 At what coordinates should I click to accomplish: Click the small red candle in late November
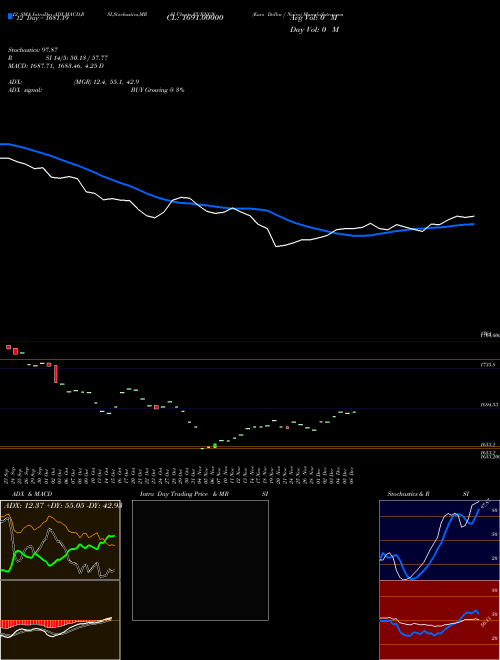pyautogui.click(x=287, y=427)
